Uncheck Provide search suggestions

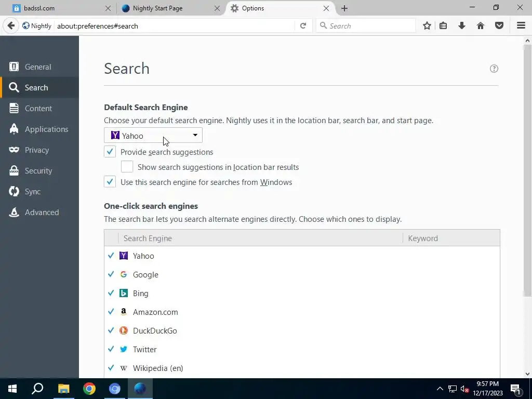[110, 152]
